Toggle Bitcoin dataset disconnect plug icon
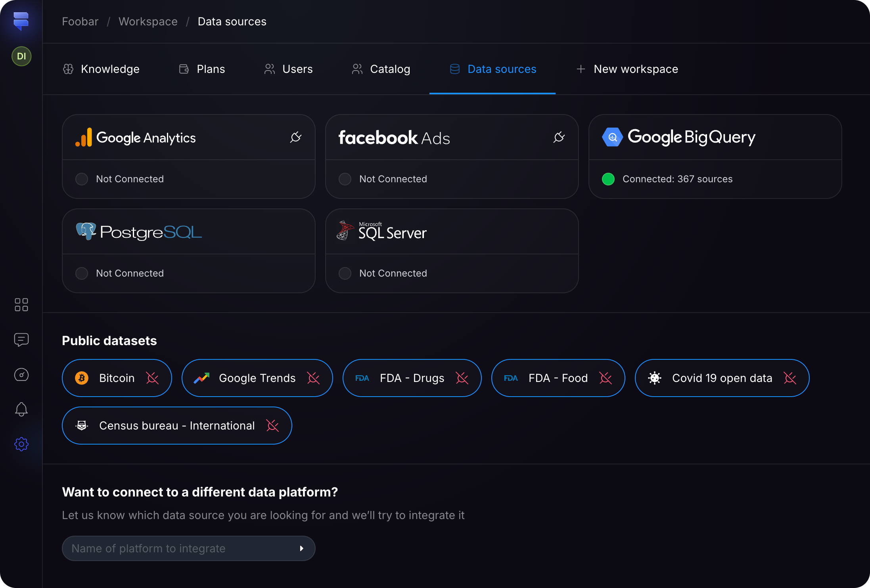The height and width of the screenshot is (588, 870). 152,378
